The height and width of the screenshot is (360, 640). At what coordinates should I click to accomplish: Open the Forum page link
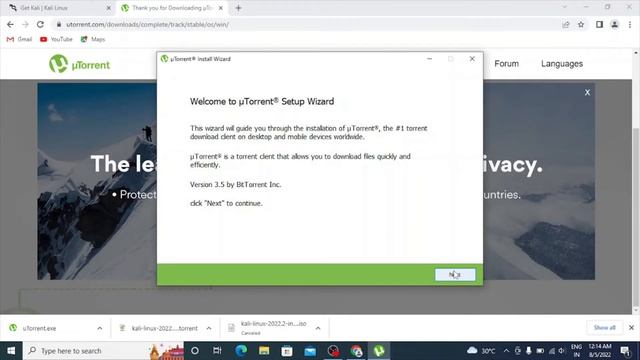[507, 64]
